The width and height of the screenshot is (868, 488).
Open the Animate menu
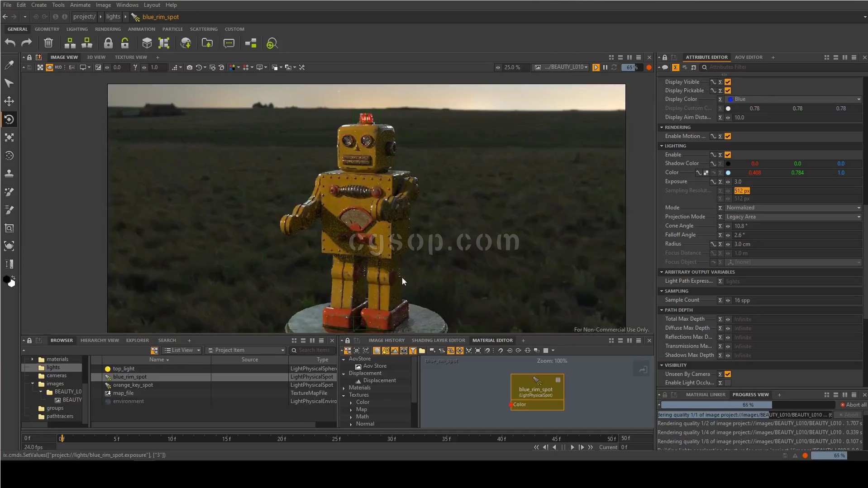tap(80, 5)
